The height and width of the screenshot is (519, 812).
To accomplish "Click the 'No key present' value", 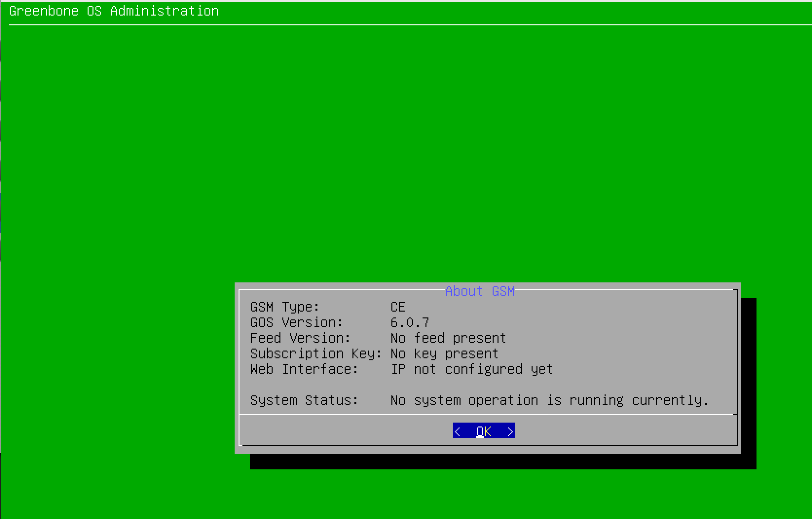I will pos(444,354).
